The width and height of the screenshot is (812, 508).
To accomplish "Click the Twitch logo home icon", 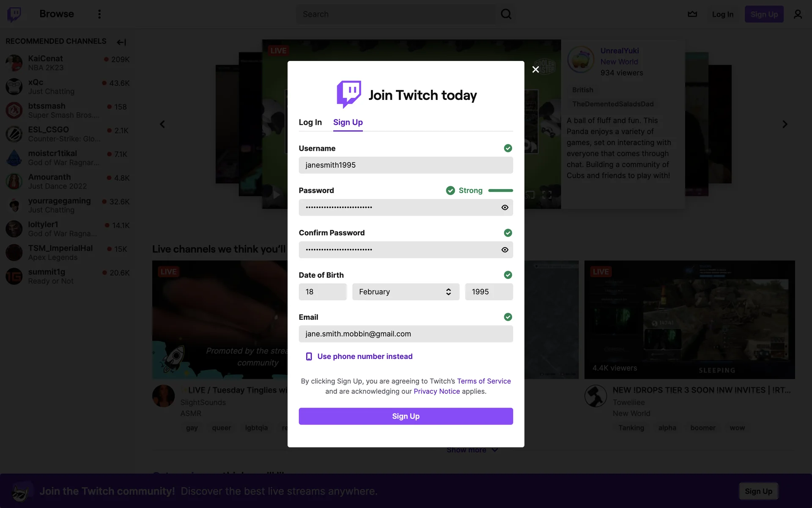I will point(14,14).
